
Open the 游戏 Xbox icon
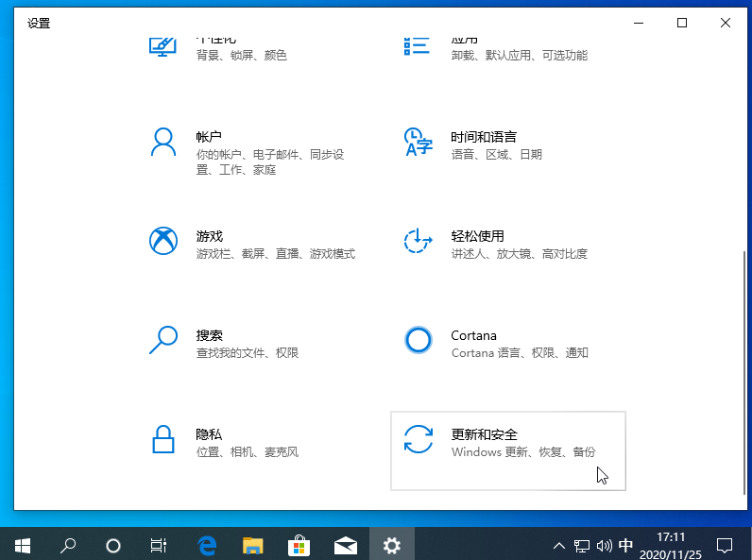(x=163, y=241)
